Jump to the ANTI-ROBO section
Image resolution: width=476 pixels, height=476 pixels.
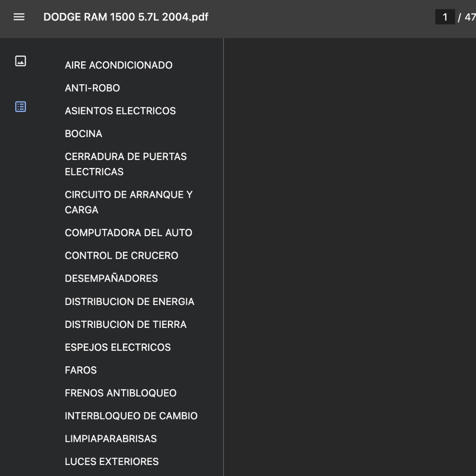[x=92, y=88]
